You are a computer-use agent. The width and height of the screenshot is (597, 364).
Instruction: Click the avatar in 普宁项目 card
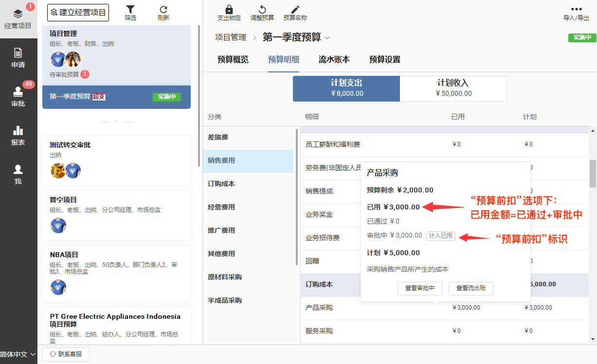pos(58,225)
